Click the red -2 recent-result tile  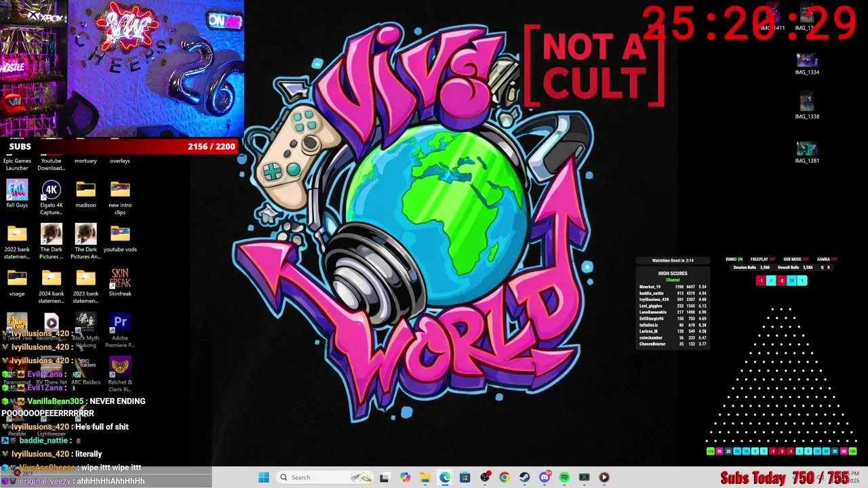coord(781,281)
